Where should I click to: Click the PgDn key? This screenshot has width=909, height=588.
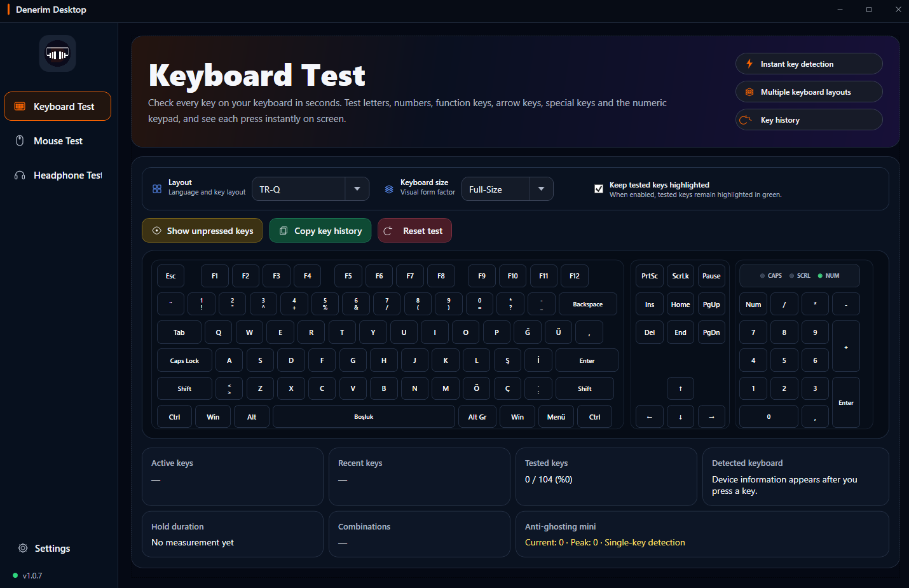[711, 332]
